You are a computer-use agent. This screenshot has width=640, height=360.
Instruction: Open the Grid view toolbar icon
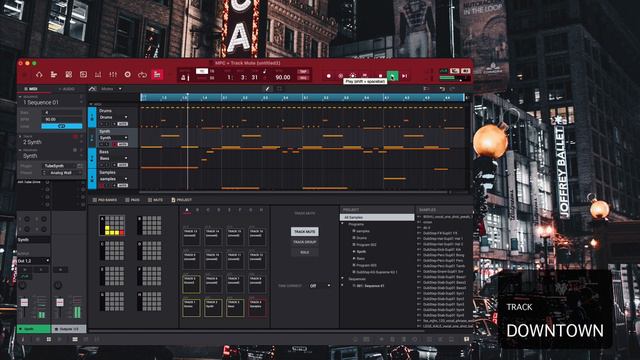[x=69, y=75]
